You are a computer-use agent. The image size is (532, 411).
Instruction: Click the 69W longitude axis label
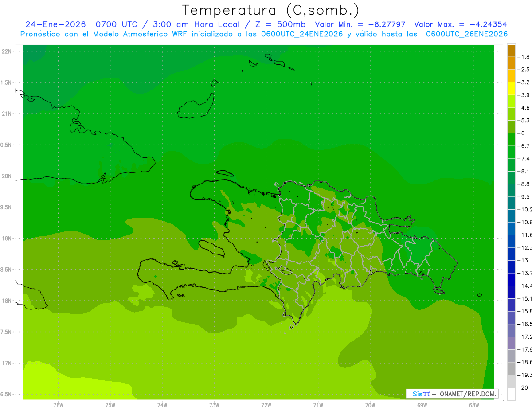422,405
